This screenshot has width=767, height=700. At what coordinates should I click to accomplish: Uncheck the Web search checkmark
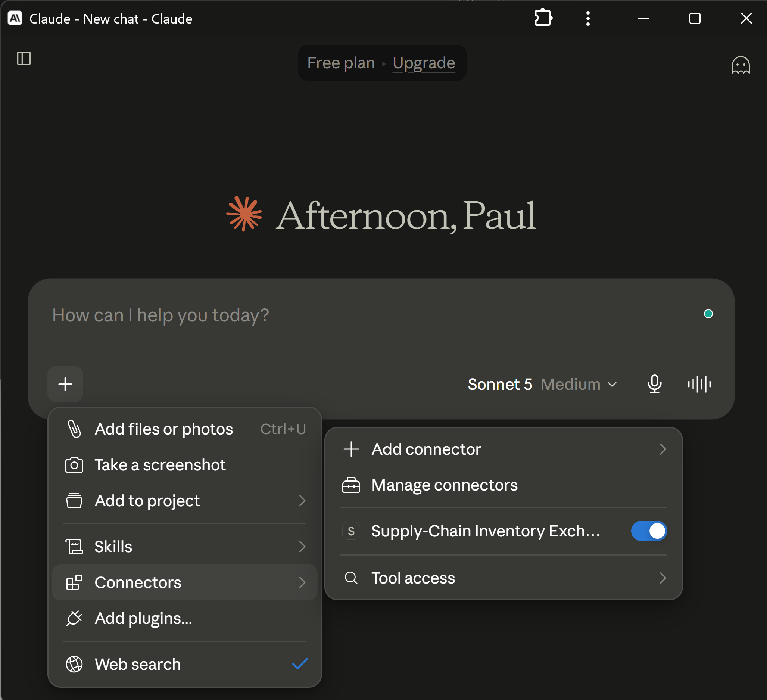point(300,664)
